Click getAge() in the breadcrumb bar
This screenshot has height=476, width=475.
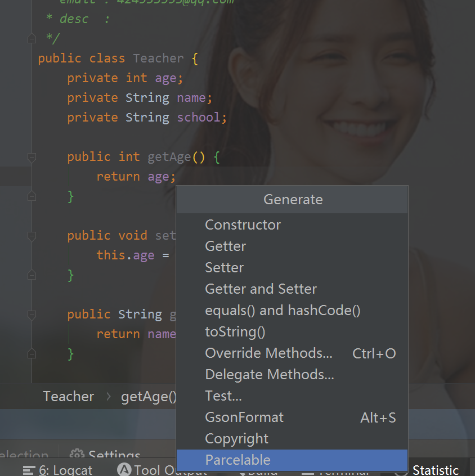[x=149, y=397]
